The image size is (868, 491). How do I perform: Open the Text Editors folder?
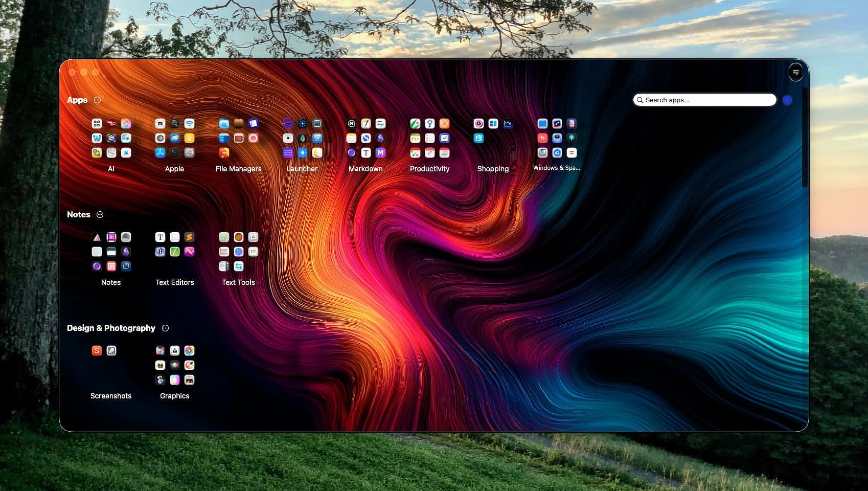174,252
